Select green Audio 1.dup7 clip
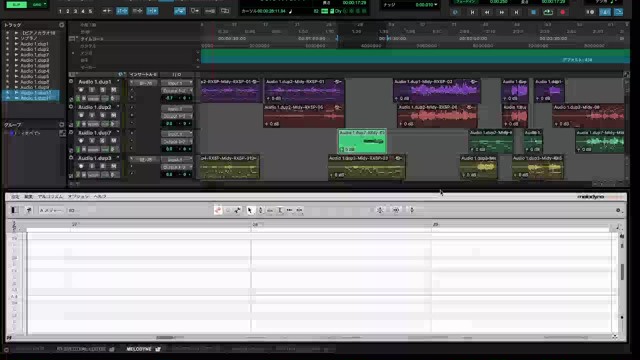The width and height of the screenshot is (640, 360). click(x=362, y=141)
